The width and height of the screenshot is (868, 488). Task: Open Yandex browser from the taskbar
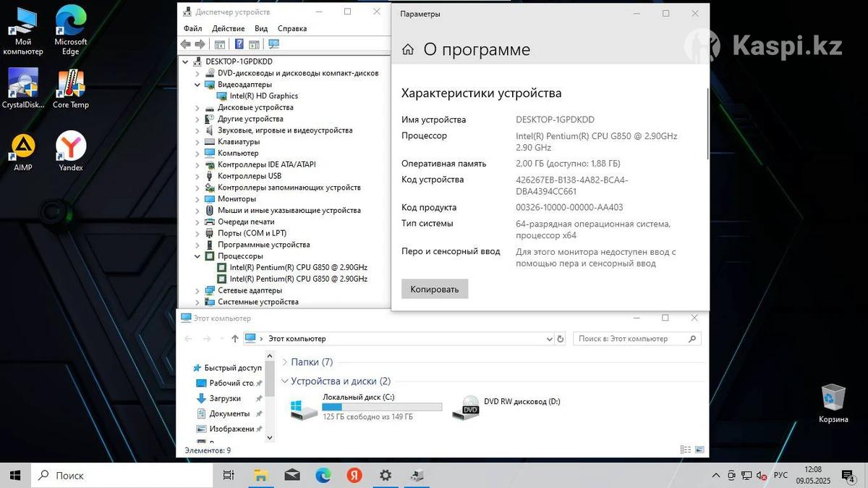pos(354,475)
